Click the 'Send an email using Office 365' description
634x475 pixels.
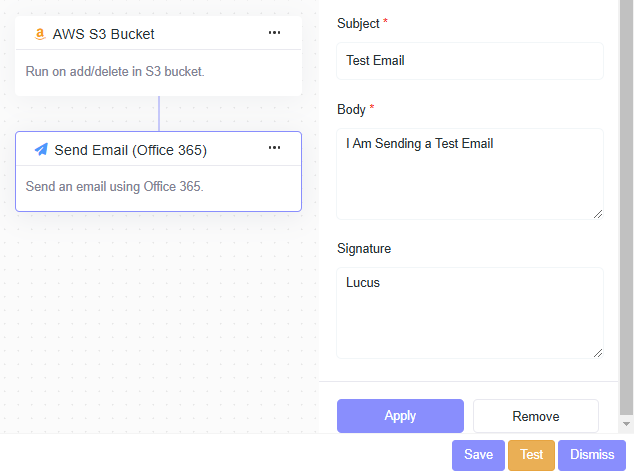(114, 186)
